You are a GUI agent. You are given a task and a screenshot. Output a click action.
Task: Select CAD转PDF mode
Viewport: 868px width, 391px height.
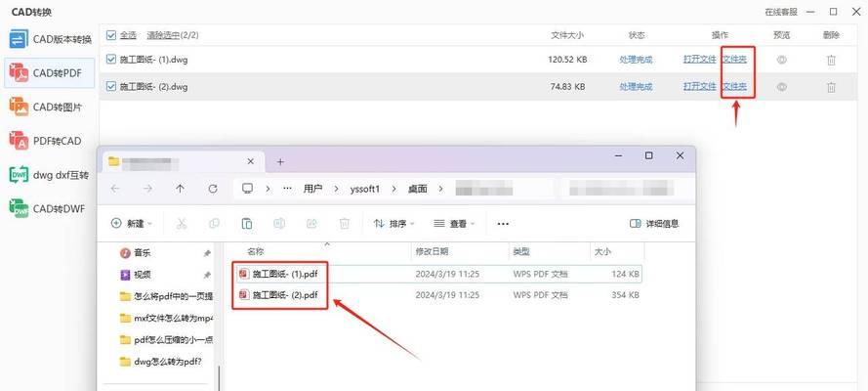(x=50, y=73)
